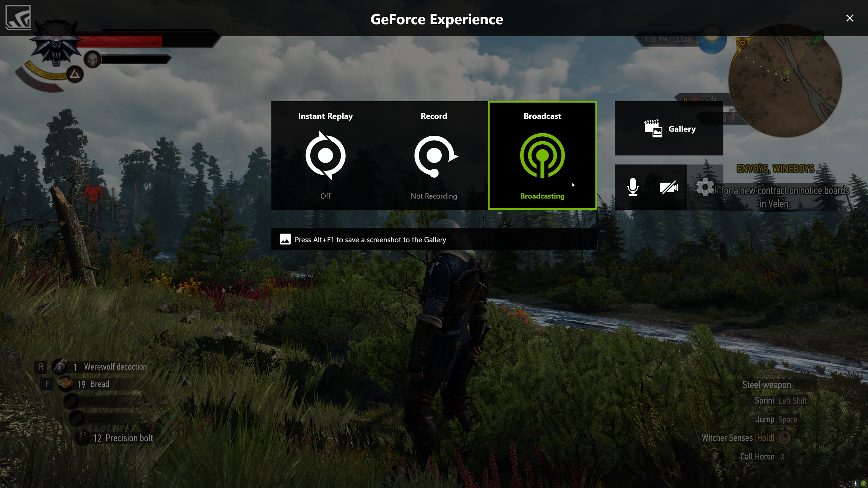This screenshot has height=488, width=868.
Task: Toggle Record from Not Recording state
Action: tap(434, 155)
